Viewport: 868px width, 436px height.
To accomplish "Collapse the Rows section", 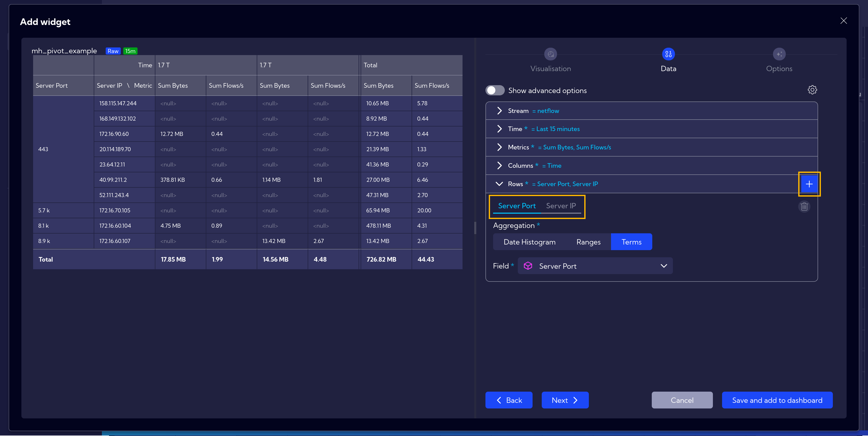I will click(499, 184).
